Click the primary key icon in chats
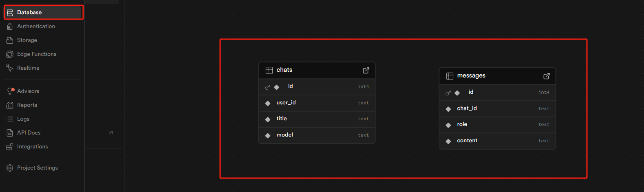This screenshot has width=644, height=192. coord(267,87)
